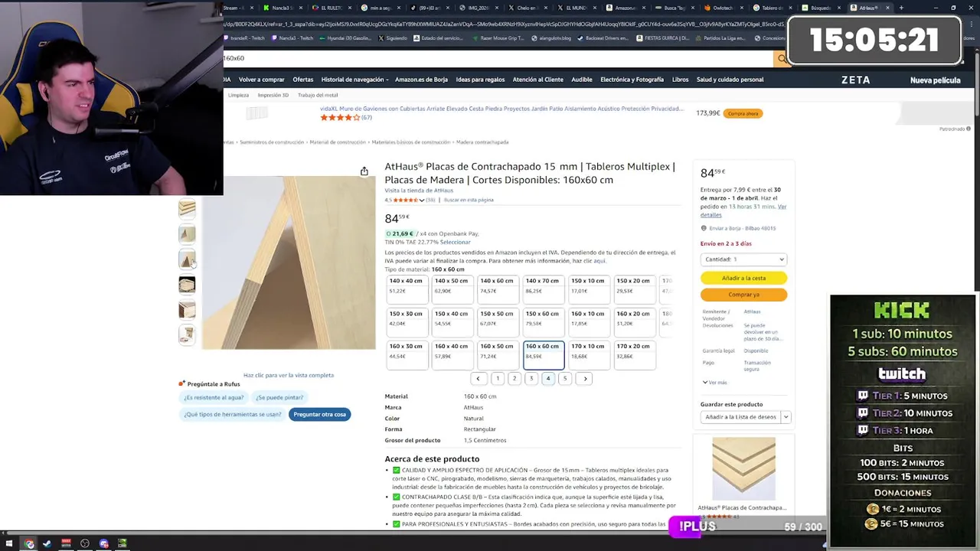Open the purple circular taskbar app

[103, 543]
